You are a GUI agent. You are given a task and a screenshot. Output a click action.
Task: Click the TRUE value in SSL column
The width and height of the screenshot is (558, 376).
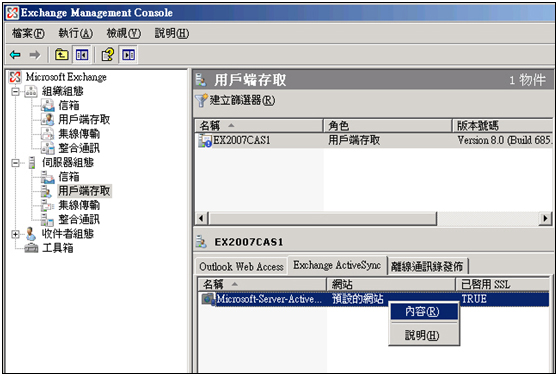(474, 299)
